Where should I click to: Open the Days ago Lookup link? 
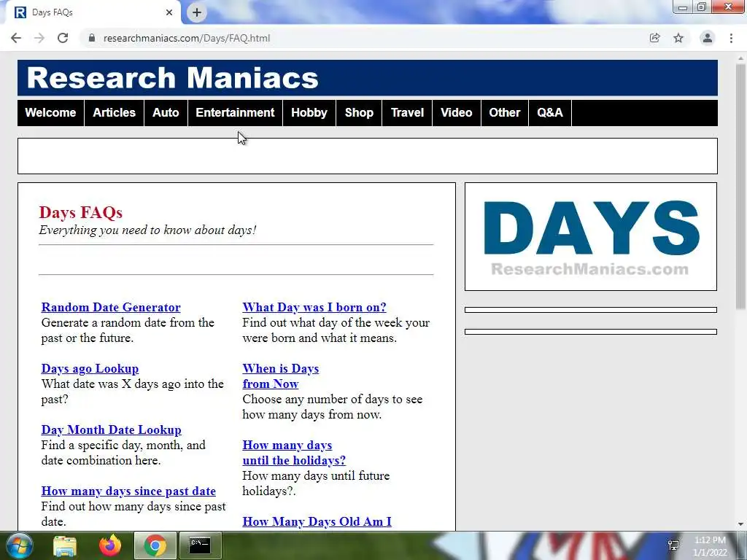pos(90,368)
